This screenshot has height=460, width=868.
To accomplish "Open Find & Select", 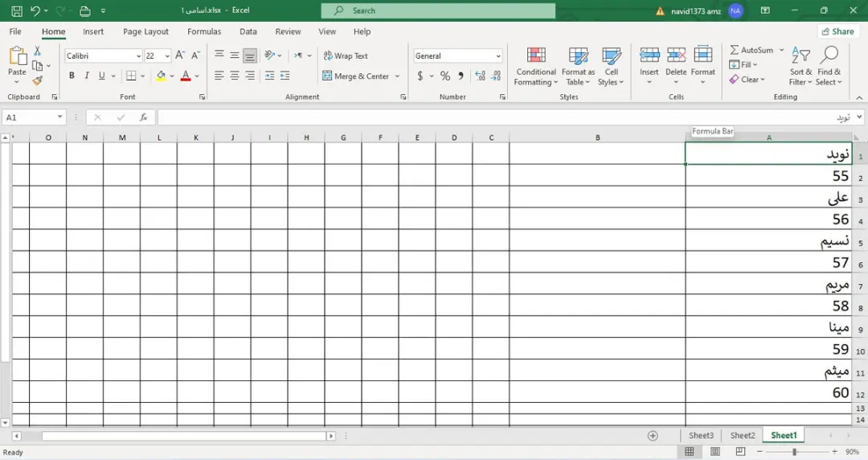I will click(829, 67).
